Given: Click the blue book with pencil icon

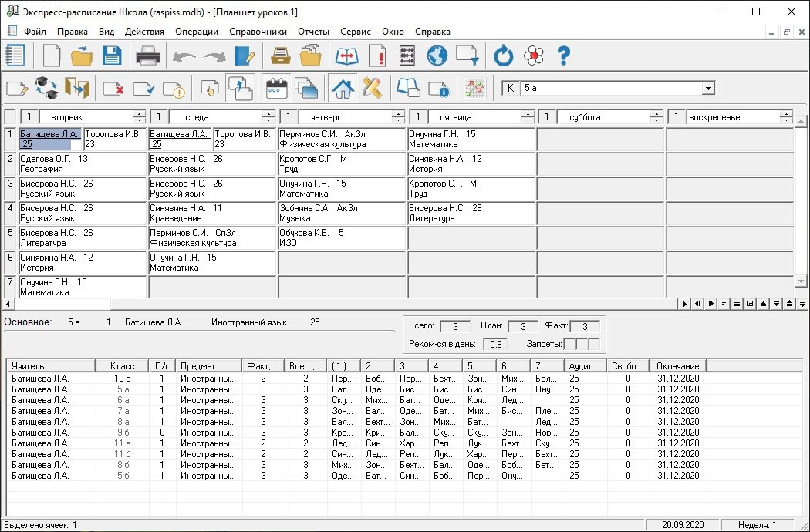Looking at the screenshot, I should click(245, 56).
